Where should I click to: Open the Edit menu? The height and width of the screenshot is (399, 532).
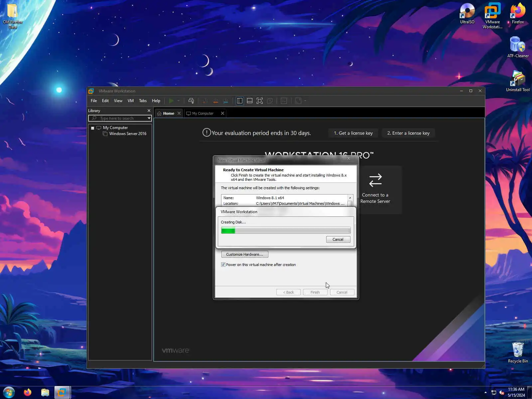[105, 101]
